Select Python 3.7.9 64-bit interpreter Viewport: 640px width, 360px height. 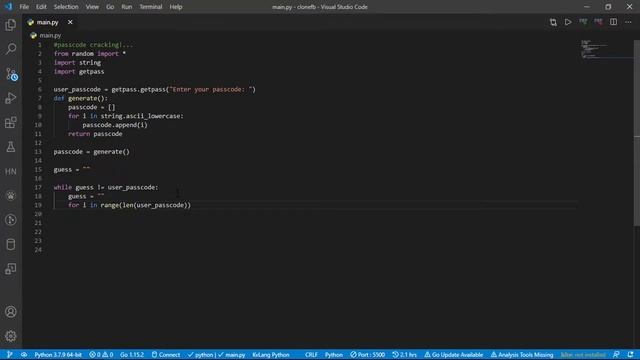pos(58,355)
